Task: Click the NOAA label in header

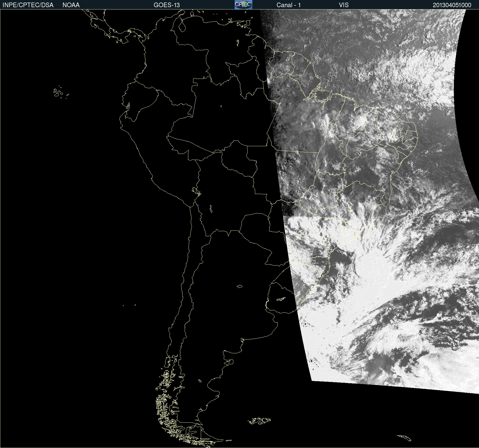Action: click(x=71, y=5)
